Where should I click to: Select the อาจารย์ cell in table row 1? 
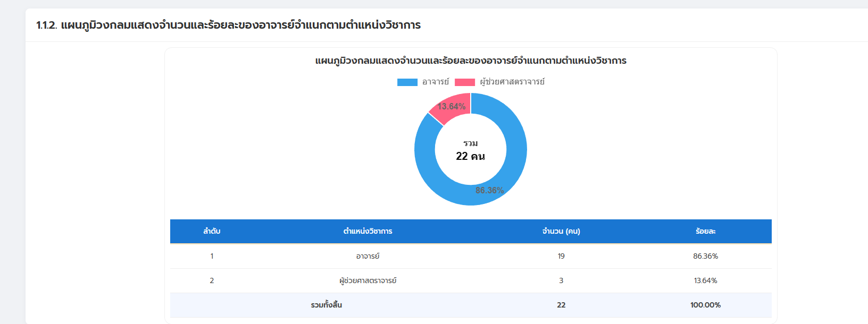pos(368,256)
